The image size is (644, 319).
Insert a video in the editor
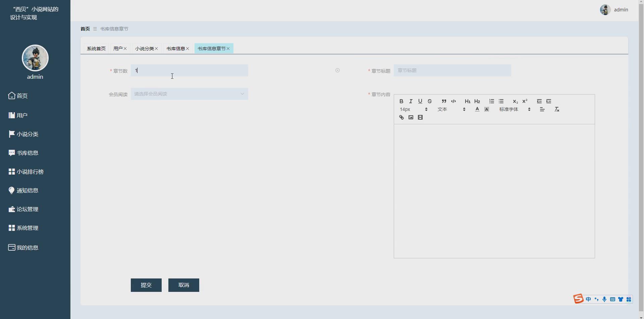[420, 117]
